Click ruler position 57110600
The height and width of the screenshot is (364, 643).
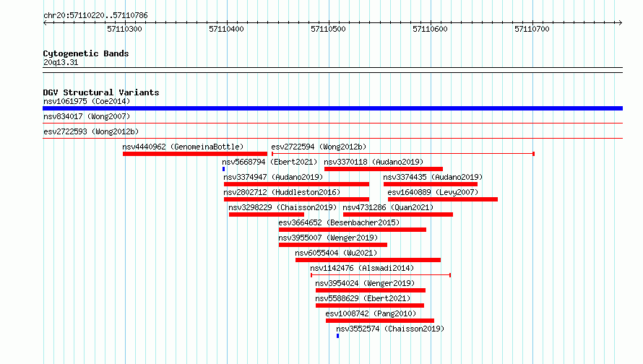[x=430, y=29]
